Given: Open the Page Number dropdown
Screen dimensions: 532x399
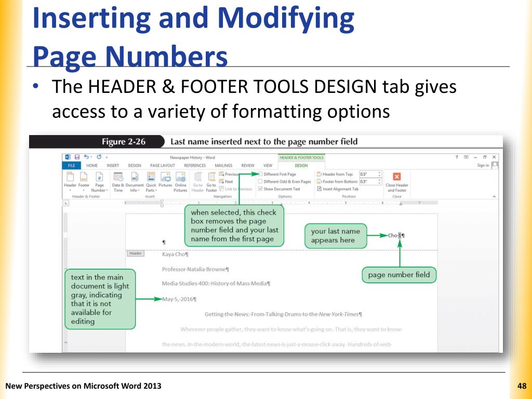Looking at the screenshot, I should pyautogui.click(x=99, y=182).
